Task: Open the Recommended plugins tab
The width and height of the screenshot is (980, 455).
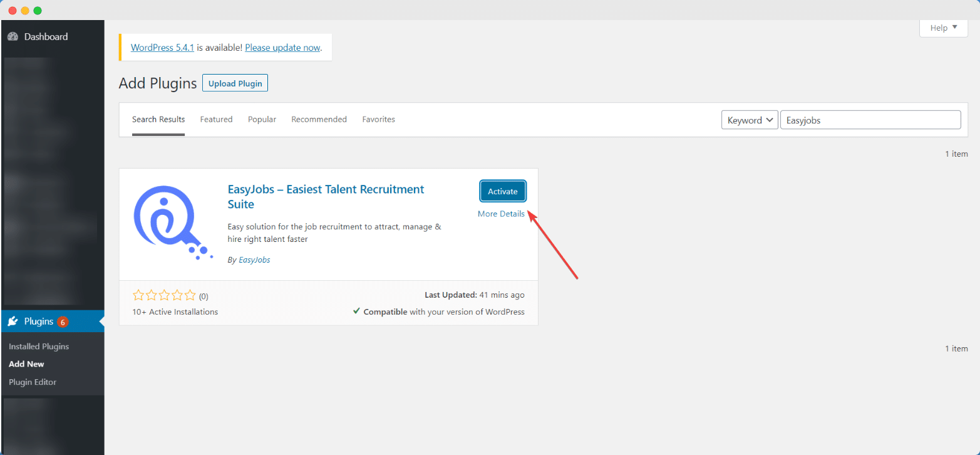Action: click(x=319, y=119)
